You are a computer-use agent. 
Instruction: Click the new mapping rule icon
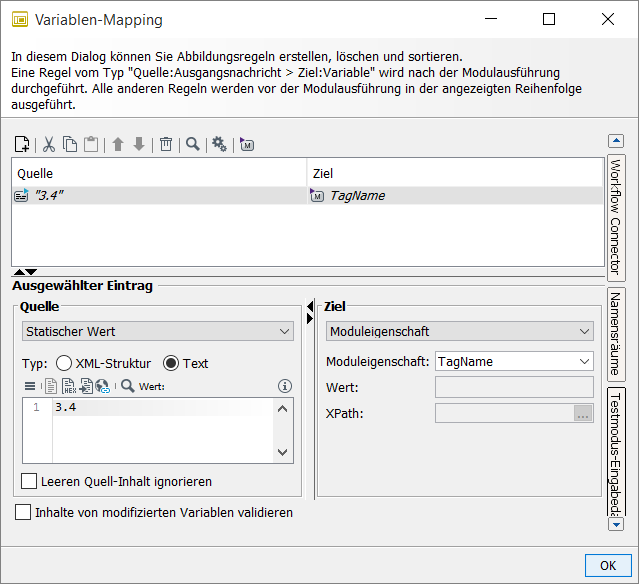pos(22,144)
